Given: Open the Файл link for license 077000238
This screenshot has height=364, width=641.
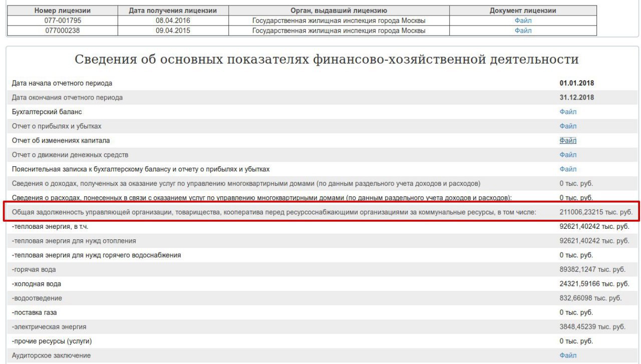Looking at the screenshot, I should (x=523, y=31).
